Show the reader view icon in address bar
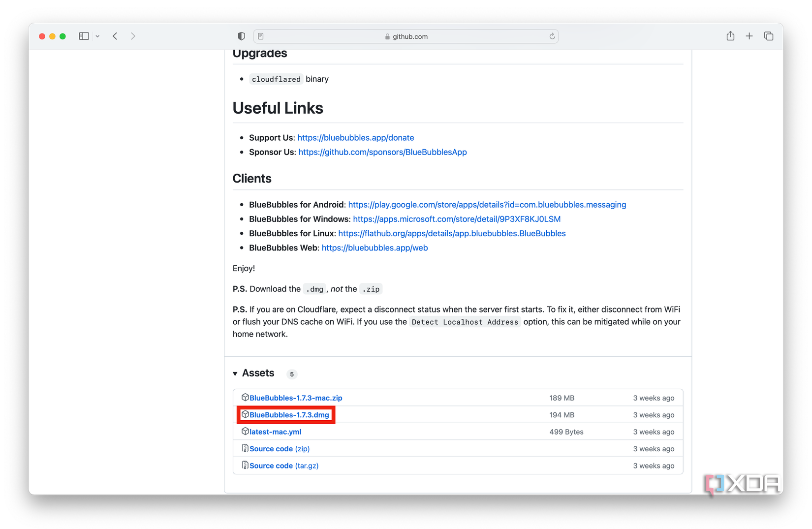 coord(261,36)
